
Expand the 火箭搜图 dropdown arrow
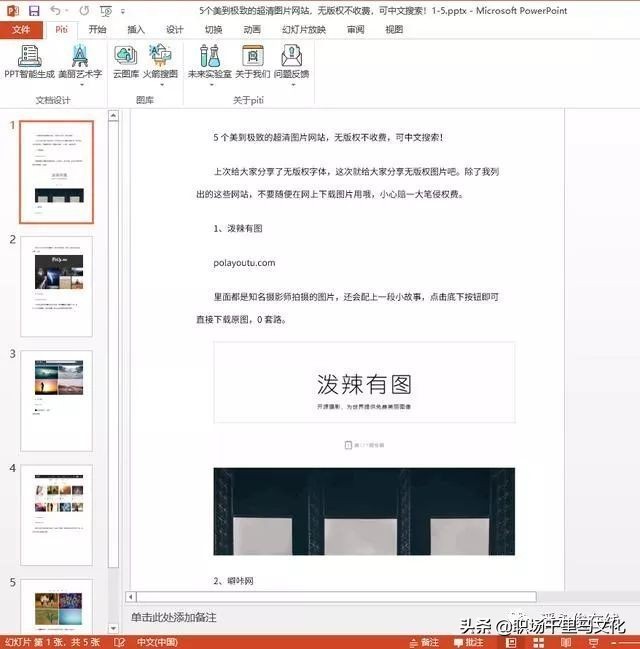(162, 85)
